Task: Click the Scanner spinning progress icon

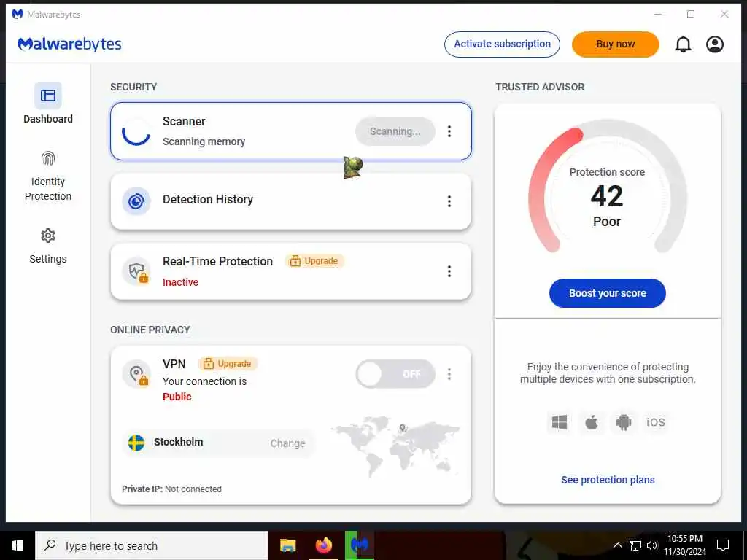Action: pyautogui.click(x=136, y=131)
